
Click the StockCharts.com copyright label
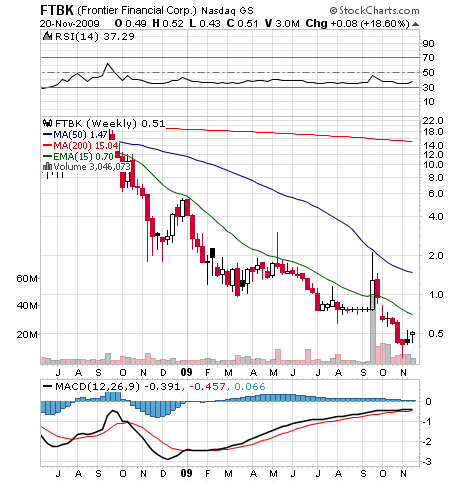[374, 11]
